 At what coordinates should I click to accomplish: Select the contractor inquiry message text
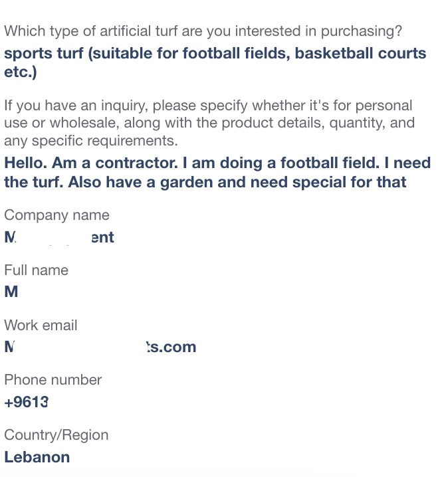[217, 173]
